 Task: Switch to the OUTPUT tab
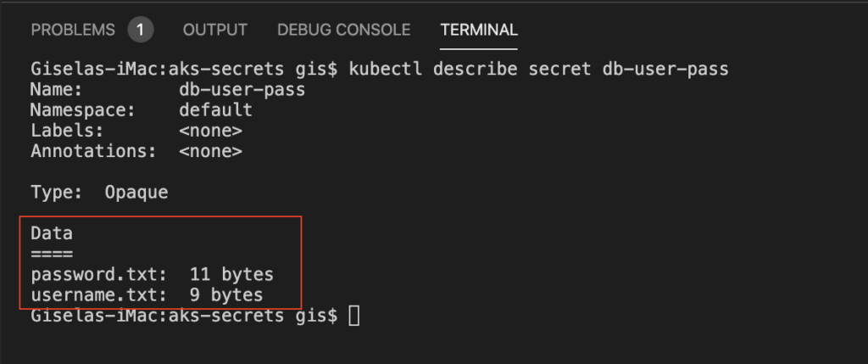click(214, 30)
